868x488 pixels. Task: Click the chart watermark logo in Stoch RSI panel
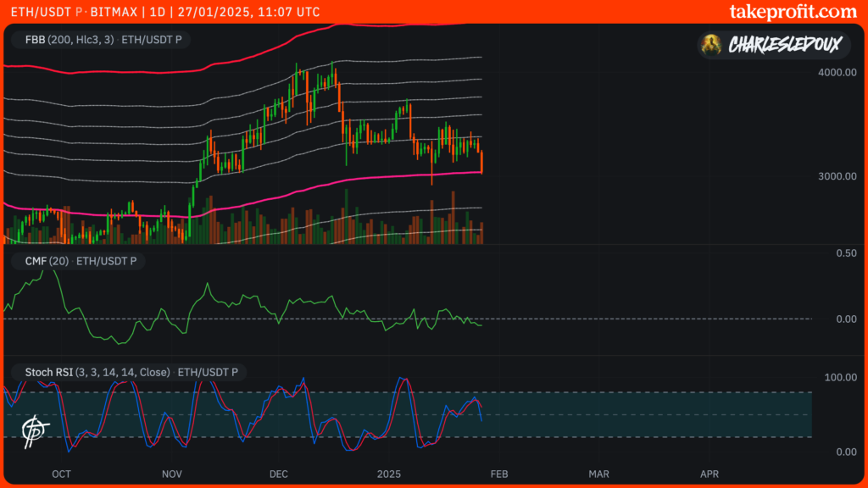(34, 429)
